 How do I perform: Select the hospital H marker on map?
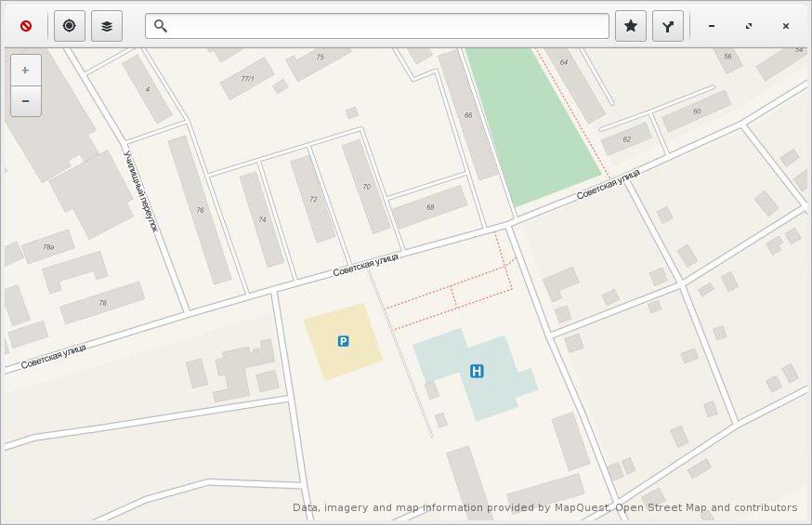(477, 371)
